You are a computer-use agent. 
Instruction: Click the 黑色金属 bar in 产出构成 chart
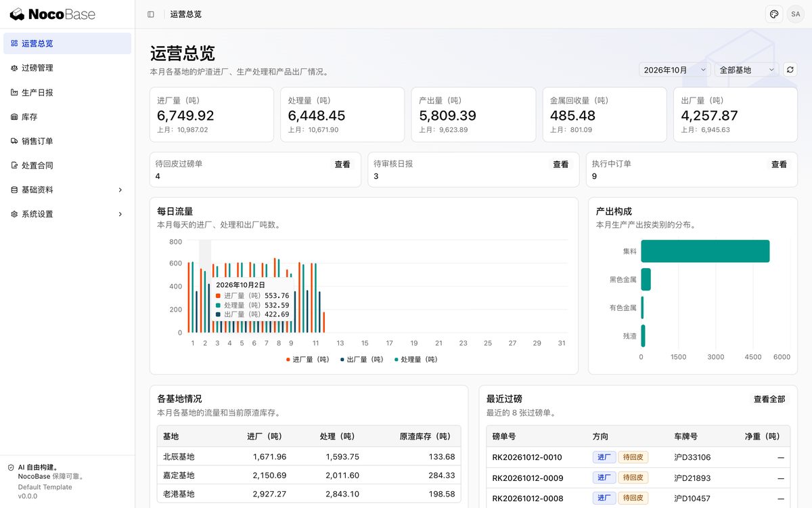pyautogui.click(x=646, y=280)
